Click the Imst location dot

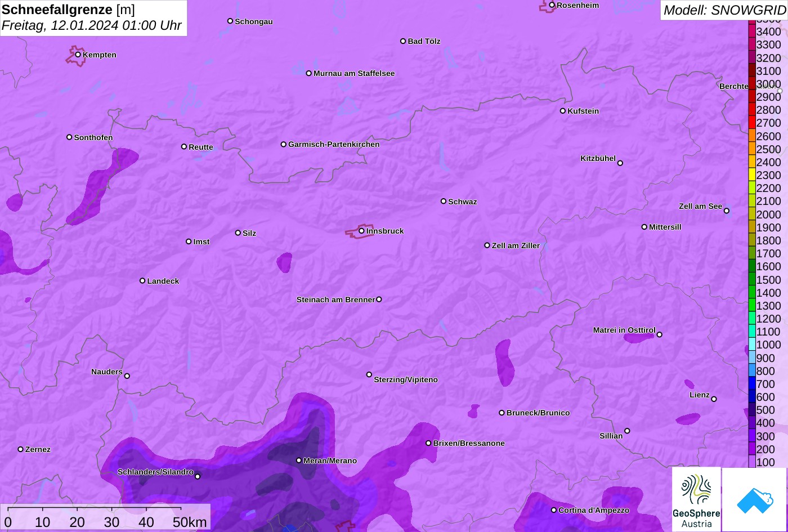189,242
